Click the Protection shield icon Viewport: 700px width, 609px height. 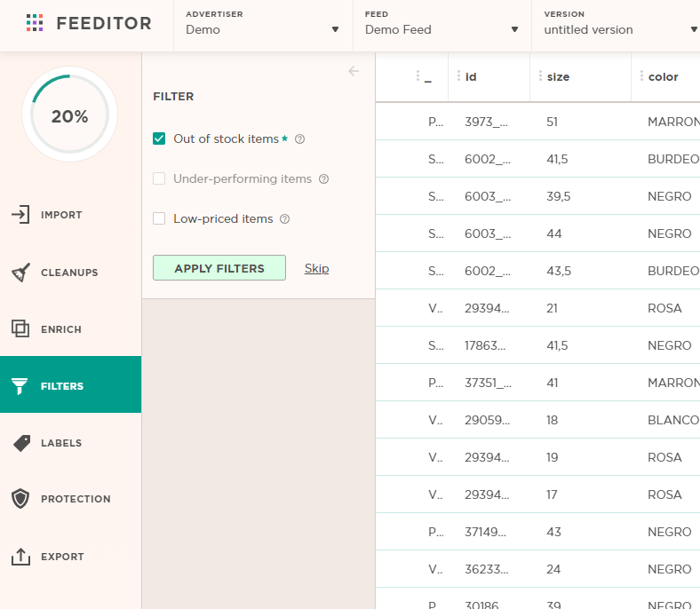(20, 499)
